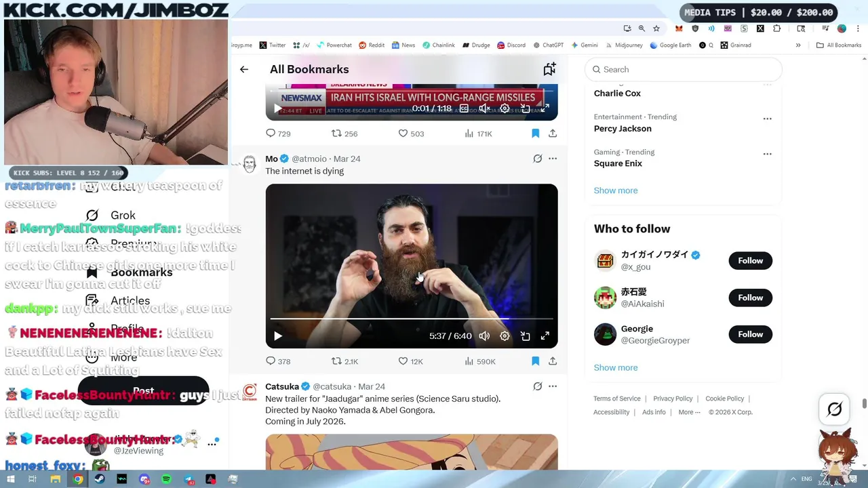Viewport: 868px width, 488px height.
Task: Open the Windows Start menu
Action: click(10, 479)
